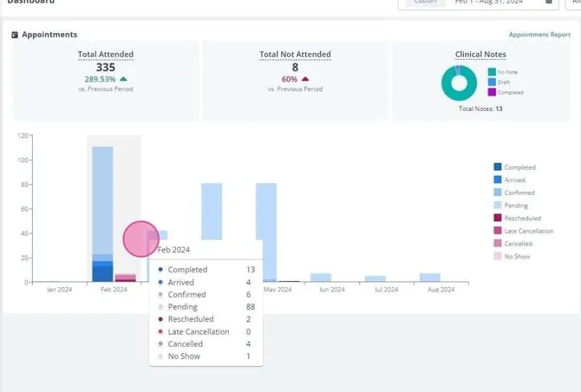
Task: Click the calendar icon beside Appointments heading
Action: tap(15, 35)
